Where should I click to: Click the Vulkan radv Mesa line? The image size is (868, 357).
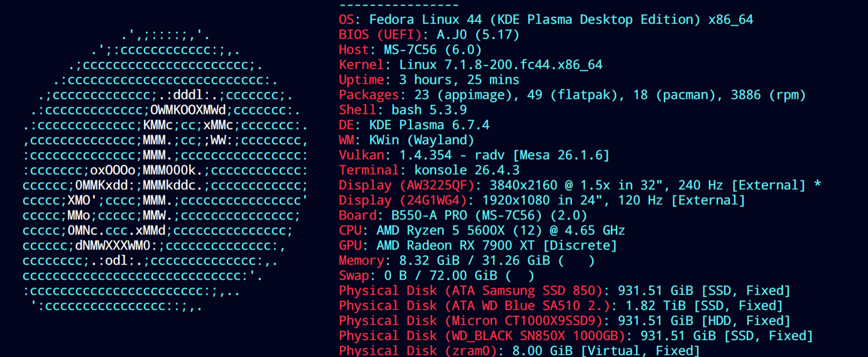(474, 155)
